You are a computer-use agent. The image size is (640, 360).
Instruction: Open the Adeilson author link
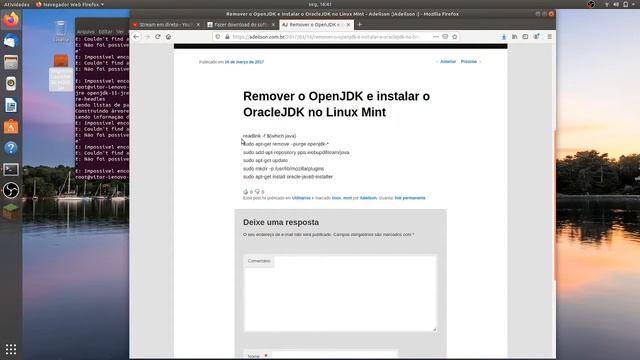368,198
